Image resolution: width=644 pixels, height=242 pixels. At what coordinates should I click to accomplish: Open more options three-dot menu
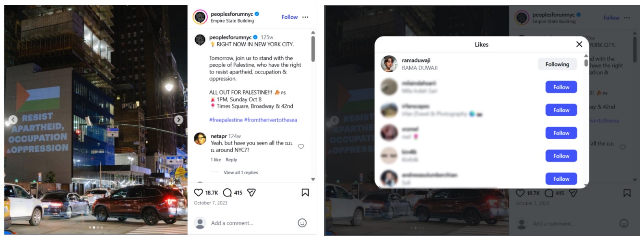305,17
